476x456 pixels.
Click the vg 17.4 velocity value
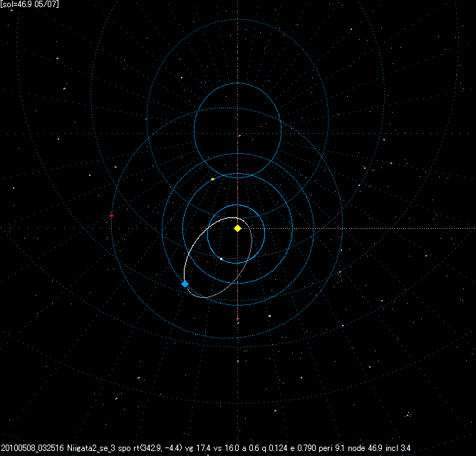point(197,448)
